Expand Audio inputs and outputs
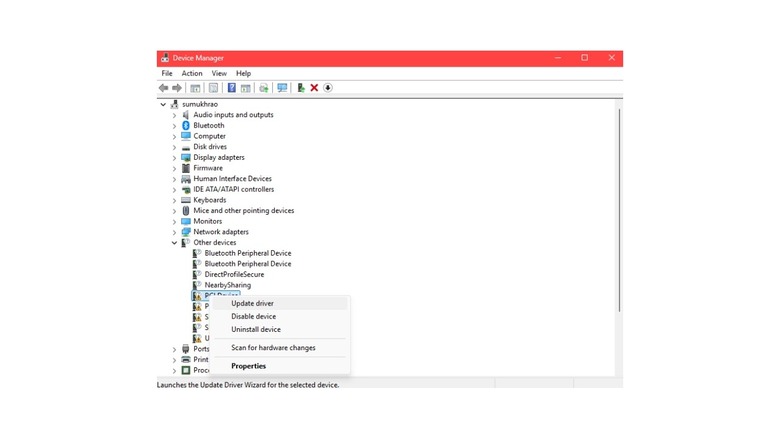Image resolution: width=780 pixels, height=438 pixels. tap(174, 115)
